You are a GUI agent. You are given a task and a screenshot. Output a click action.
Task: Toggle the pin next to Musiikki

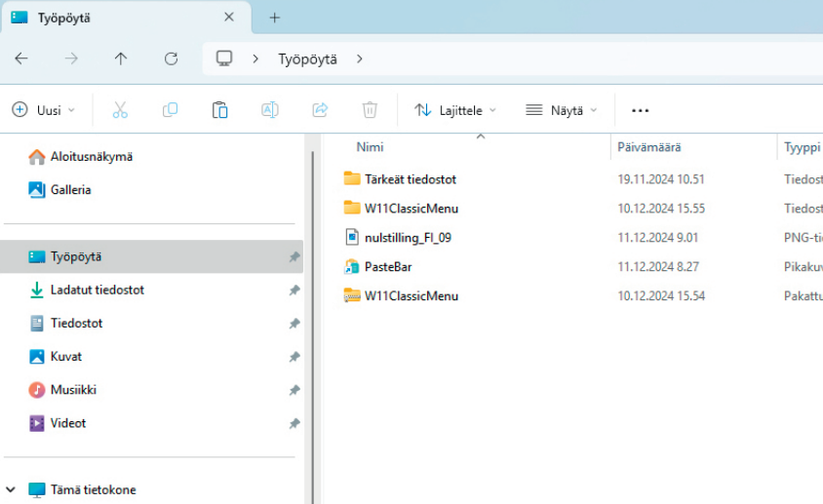tap(294, 390)
